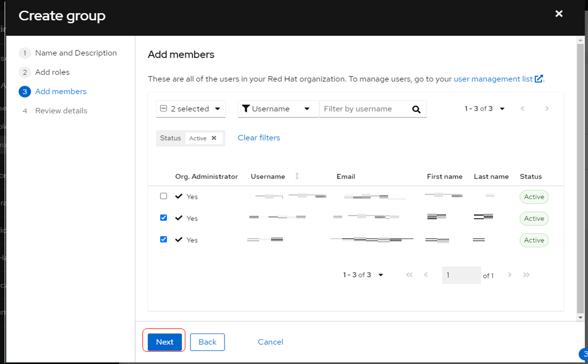
Task: Go to the last page of results
Action: (x=526, y=275)
